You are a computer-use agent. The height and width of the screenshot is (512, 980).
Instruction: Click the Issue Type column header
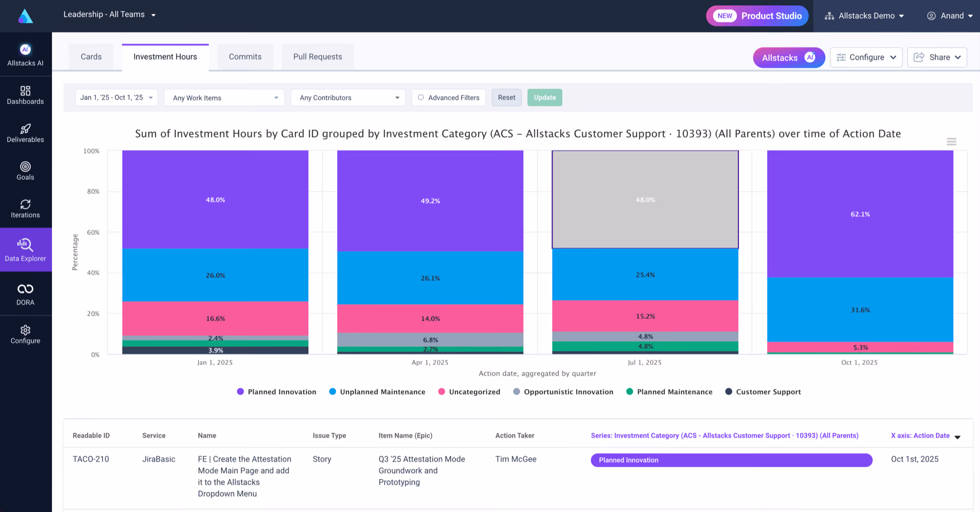[329, 435]
